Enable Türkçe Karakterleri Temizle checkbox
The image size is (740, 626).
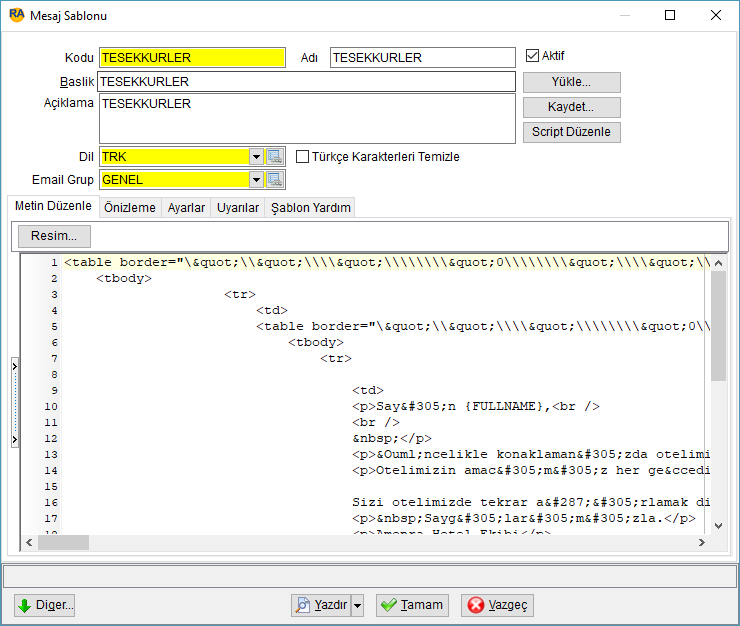point(302,156)
